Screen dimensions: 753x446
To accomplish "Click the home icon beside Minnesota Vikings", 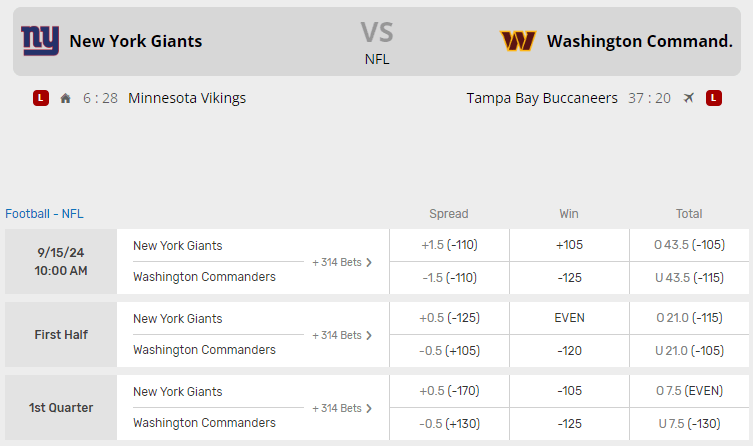I will coord(66,98).
